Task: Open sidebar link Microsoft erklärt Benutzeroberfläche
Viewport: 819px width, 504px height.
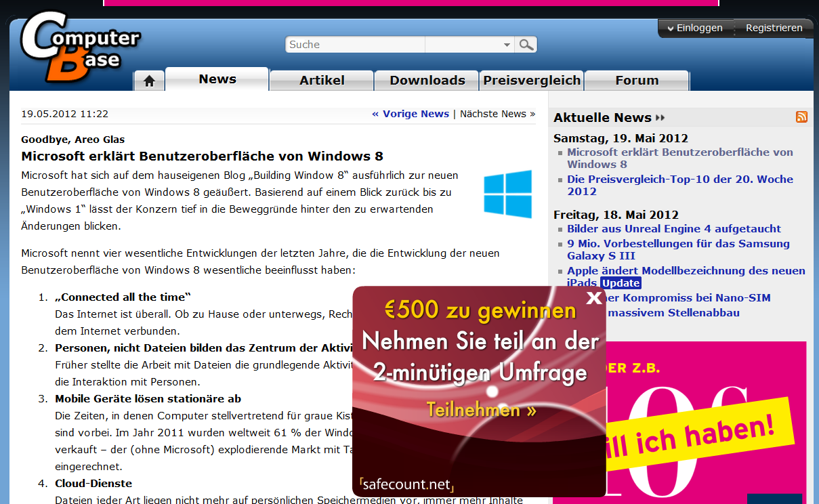Action: pos(679,158)
